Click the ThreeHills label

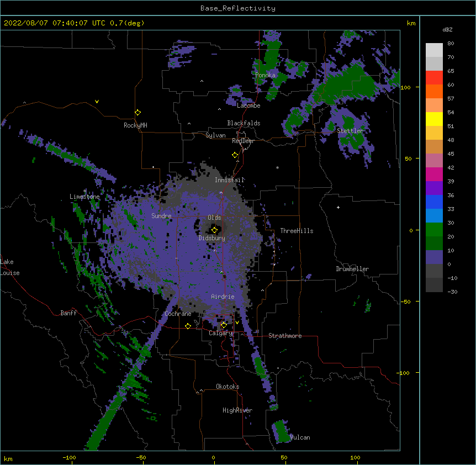coord(297,231)
